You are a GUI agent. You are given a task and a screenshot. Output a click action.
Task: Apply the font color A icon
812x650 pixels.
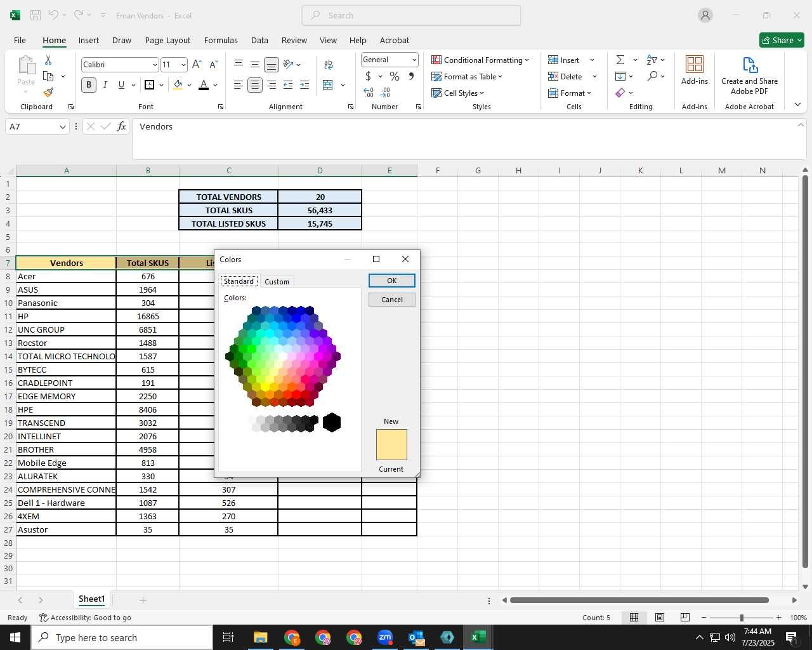coord(204,85)
